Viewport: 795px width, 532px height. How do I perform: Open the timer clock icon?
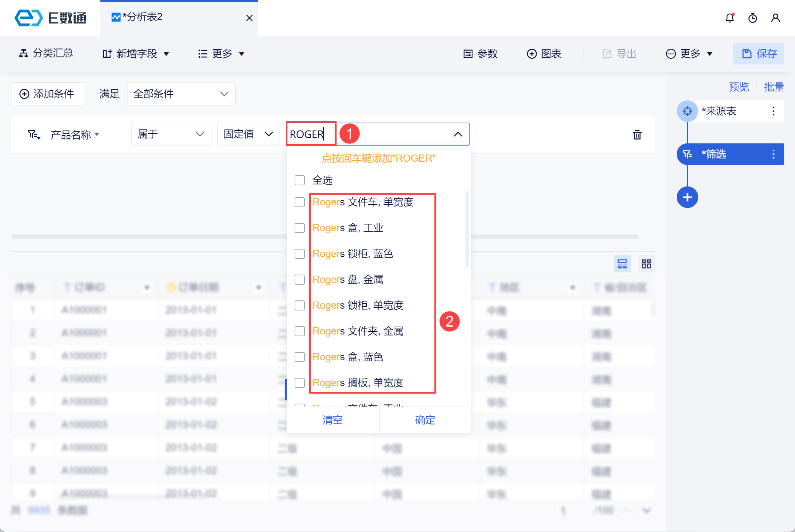[x=753, y=18]
